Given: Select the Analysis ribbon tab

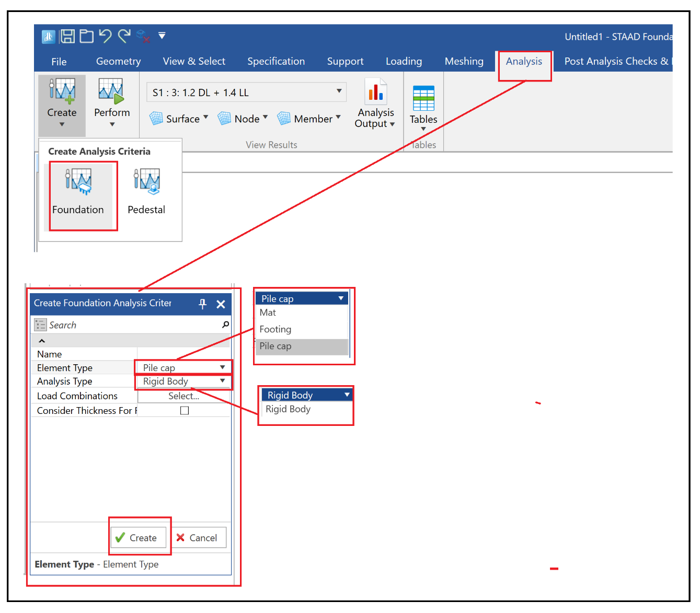Looking at the screenshot, I should (524, 61).
